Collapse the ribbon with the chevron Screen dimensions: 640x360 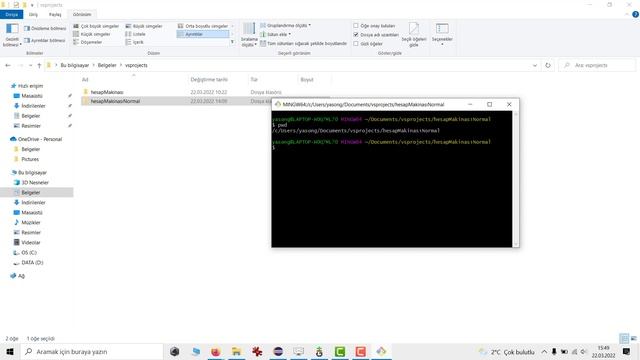coord(627,14)
